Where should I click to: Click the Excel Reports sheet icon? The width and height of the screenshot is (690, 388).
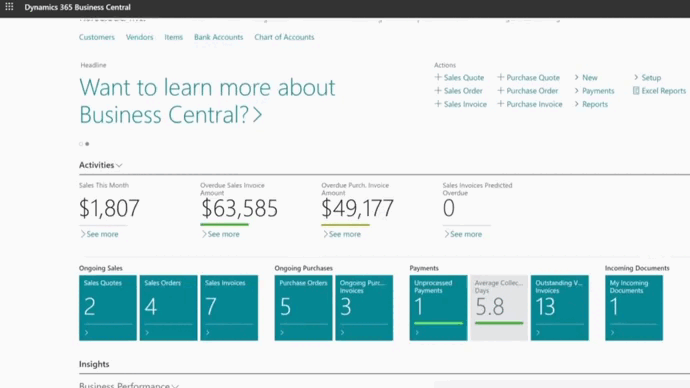point(636,91)
